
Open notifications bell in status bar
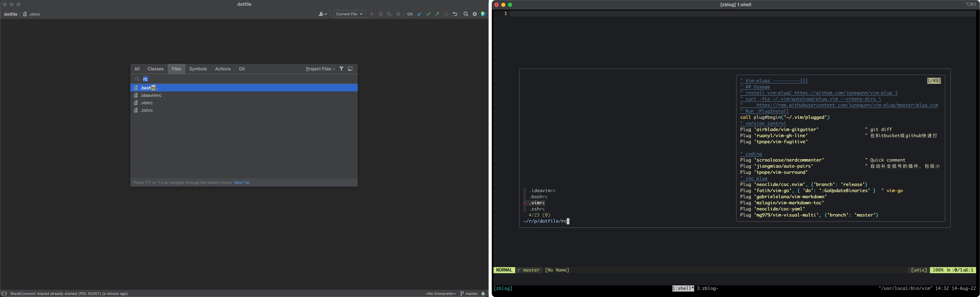click(483, 293)
